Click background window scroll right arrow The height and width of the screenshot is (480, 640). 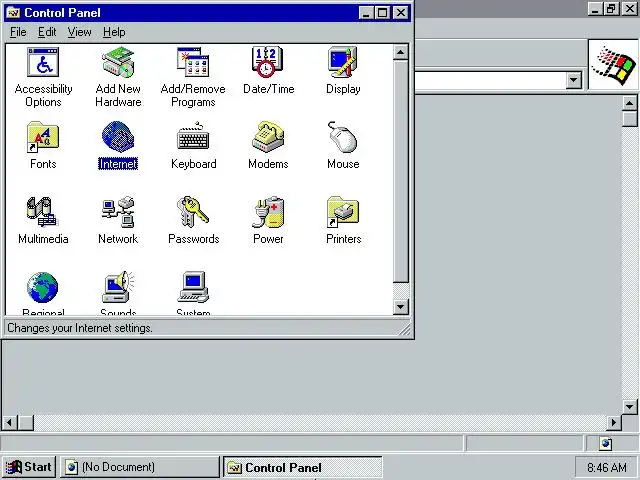pyautogui.click(x=613, y=422)
